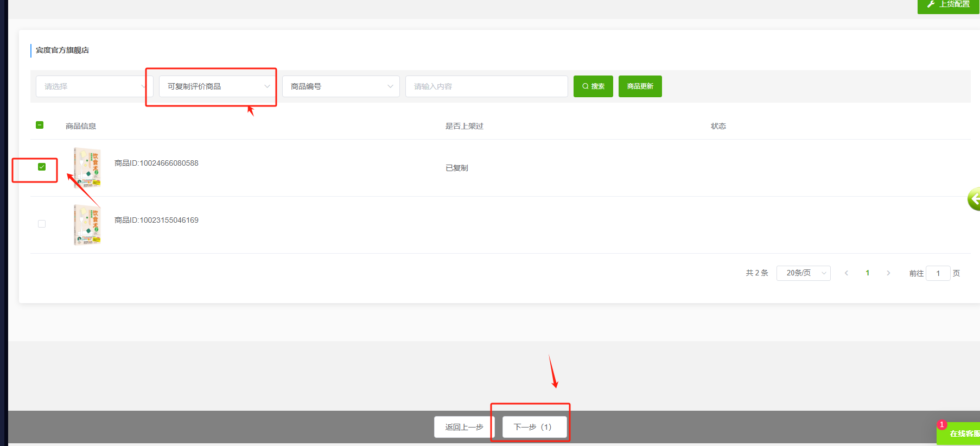
Task: Click thumbnail of product 10024666080588
Action: point(87,167)
